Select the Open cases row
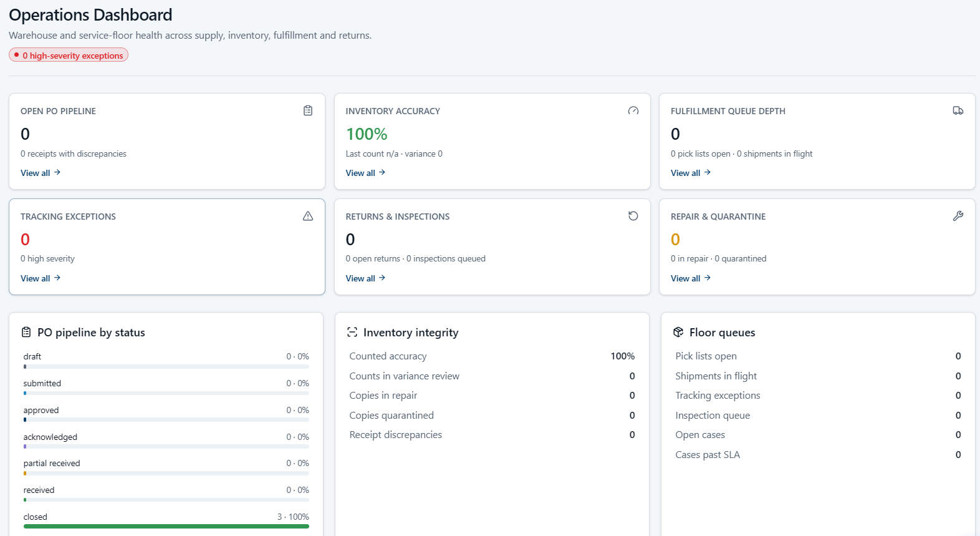 [x=818, y=435]
